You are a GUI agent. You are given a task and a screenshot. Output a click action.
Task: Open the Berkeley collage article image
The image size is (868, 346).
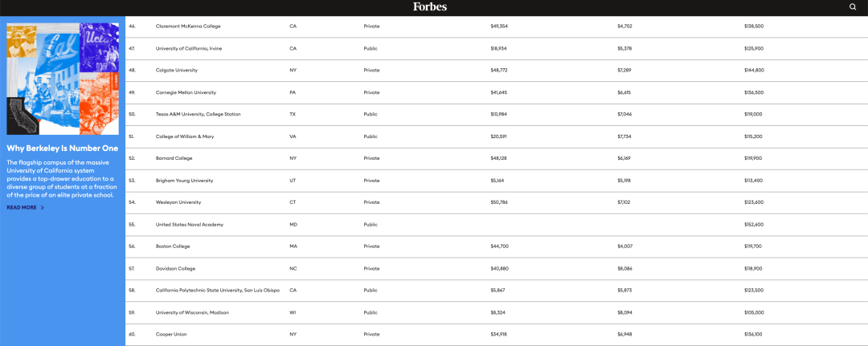pos(63,79)
